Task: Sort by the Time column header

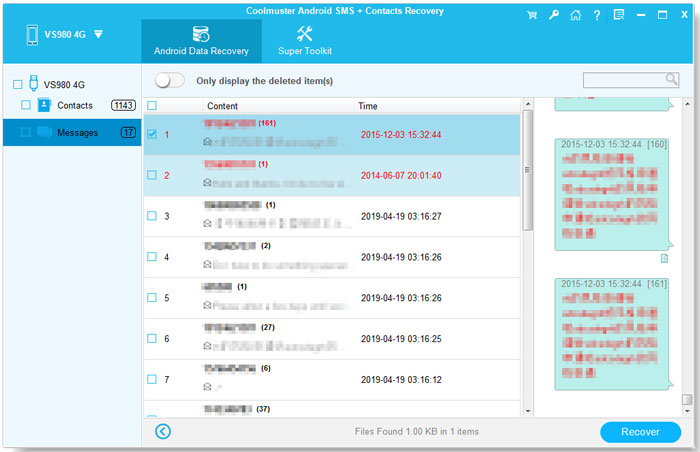Action: (x=368, y=106)
